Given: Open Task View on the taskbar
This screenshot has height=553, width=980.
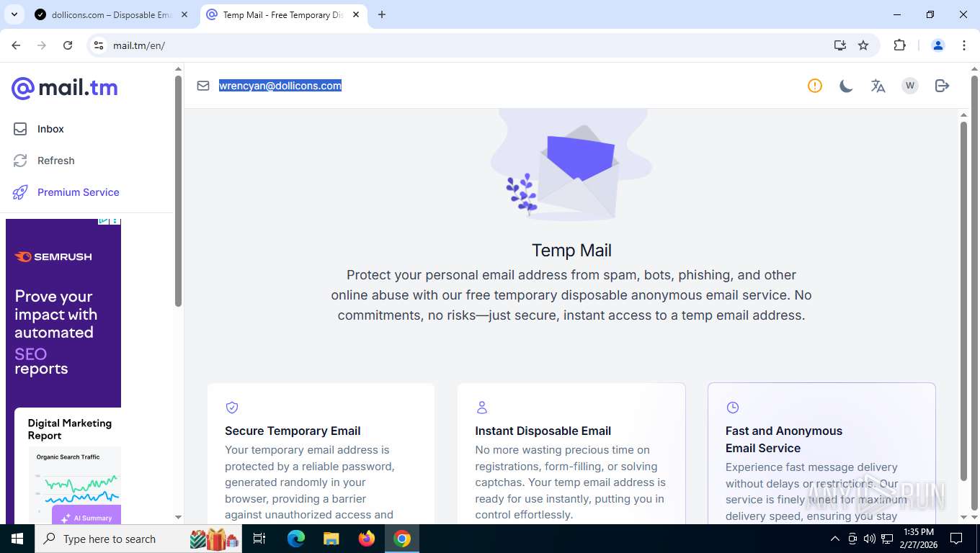Looking at the screenshot, I should [259, 539].
